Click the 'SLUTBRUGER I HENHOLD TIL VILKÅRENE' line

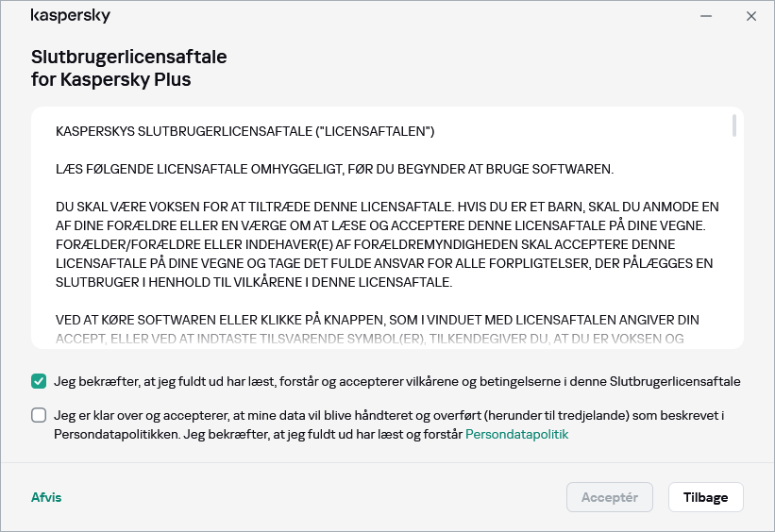[x=255, y=282]
